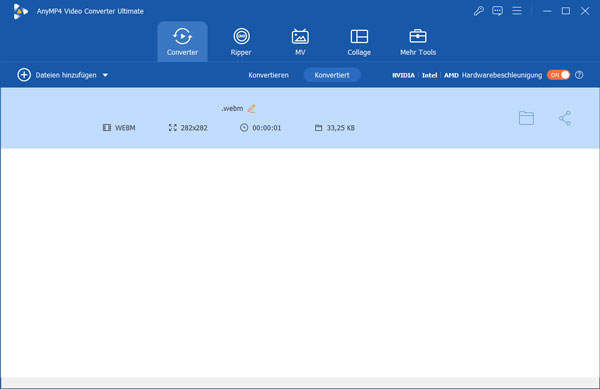
Task: Open the hamburger menu
Action: tap(517, 11)
